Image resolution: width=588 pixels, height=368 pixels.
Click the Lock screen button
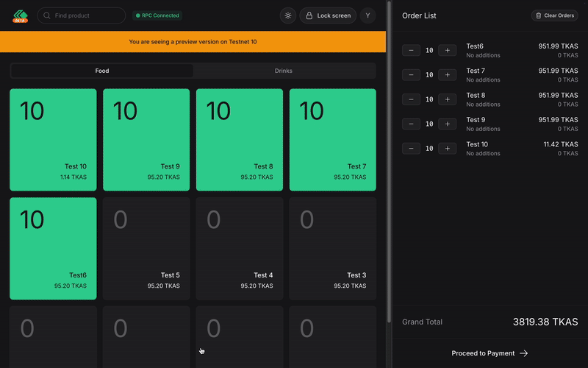[x=328, y=15]
